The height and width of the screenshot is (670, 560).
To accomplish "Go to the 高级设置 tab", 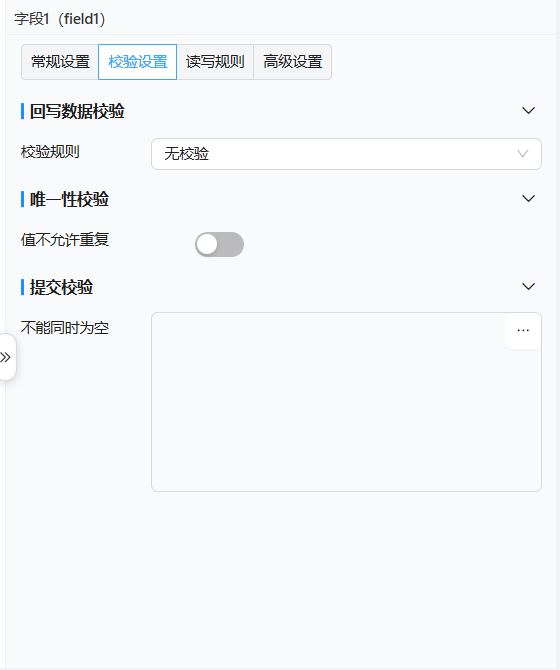I will click(293, 62).
